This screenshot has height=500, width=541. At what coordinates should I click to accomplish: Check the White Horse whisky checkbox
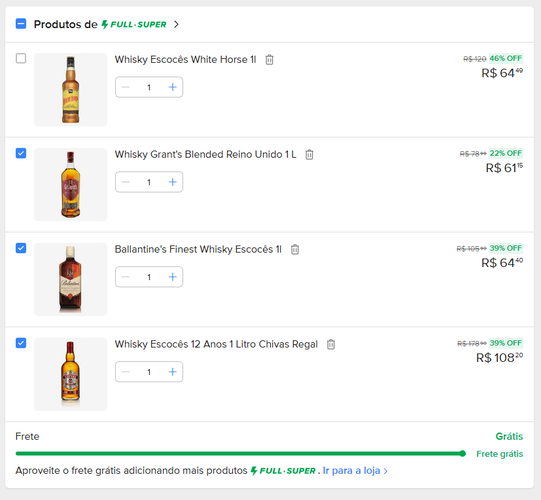[21, 58]
